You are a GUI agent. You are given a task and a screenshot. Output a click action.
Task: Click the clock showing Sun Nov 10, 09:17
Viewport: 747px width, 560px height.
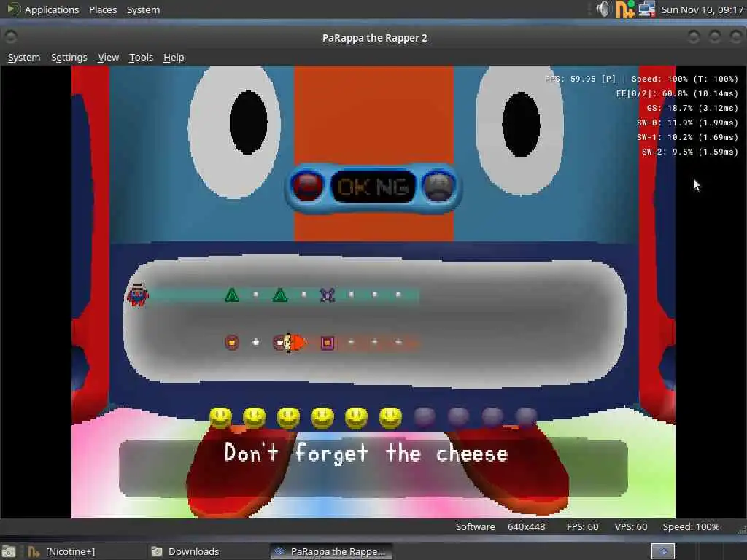point(703,9)
